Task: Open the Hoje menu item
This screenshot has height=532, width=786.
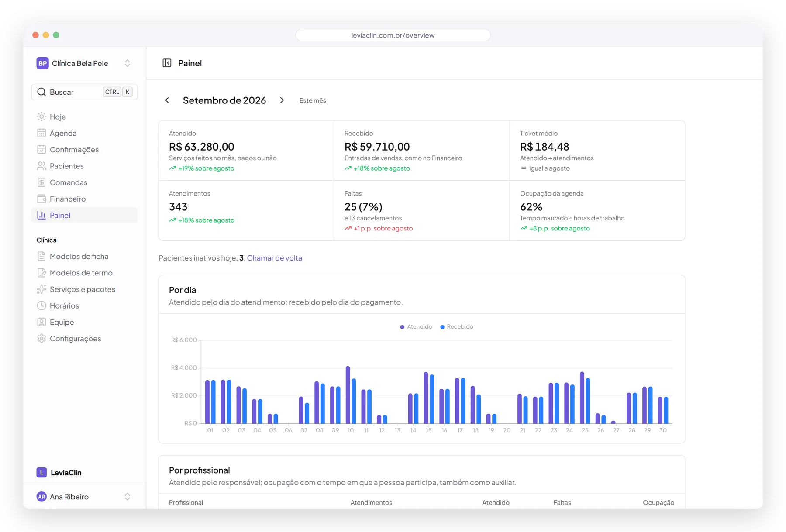Action: click(85, 117)
